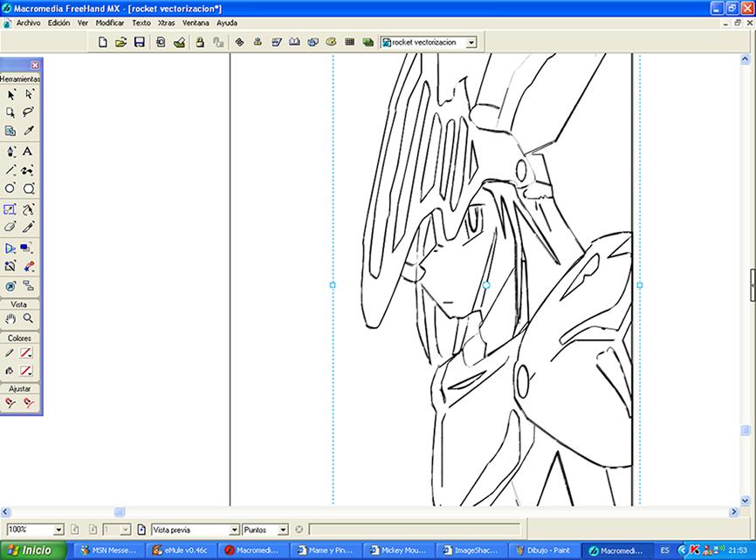Select the Extrude tool

point(27,249)
